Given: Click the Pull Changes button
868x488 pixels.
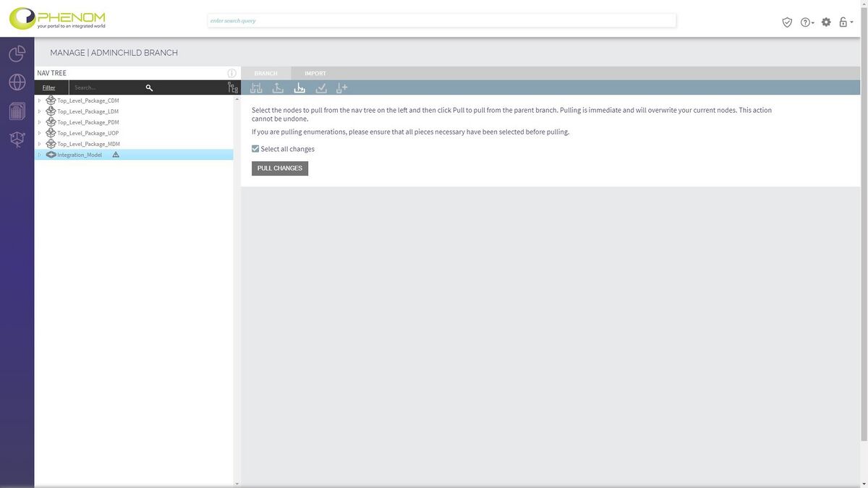Looking at the screenshot, I should pos(280,168).
